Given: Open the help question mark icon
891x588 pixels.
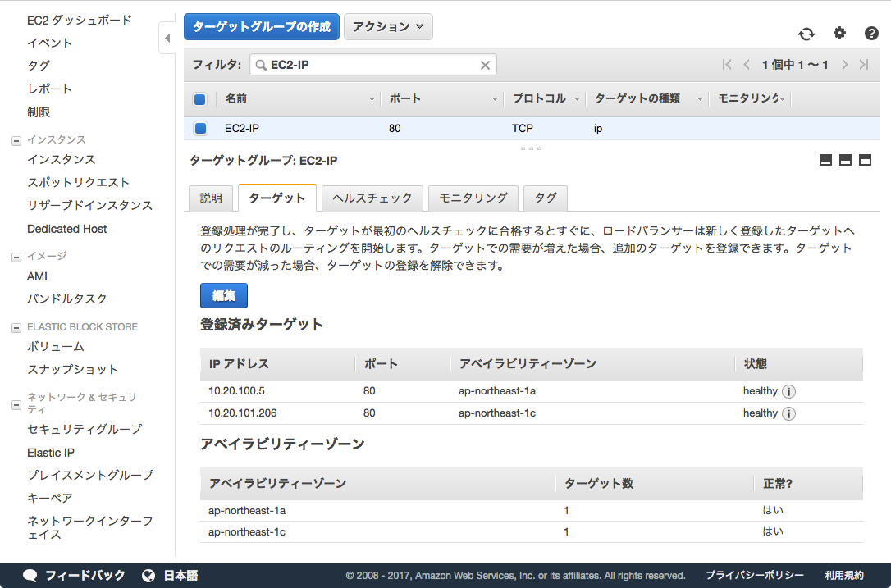Looking at the screenshot, I should click(870, 33).
